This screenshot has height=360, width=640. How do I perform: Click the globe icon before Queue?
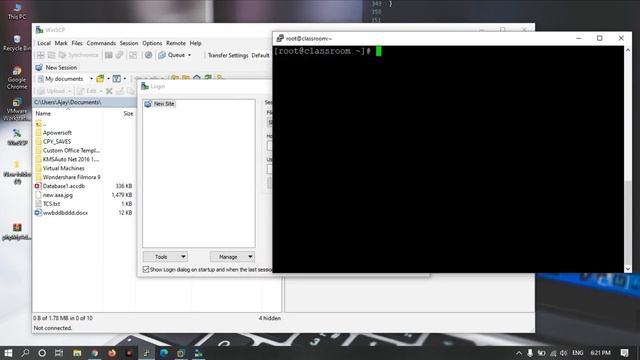148,55
